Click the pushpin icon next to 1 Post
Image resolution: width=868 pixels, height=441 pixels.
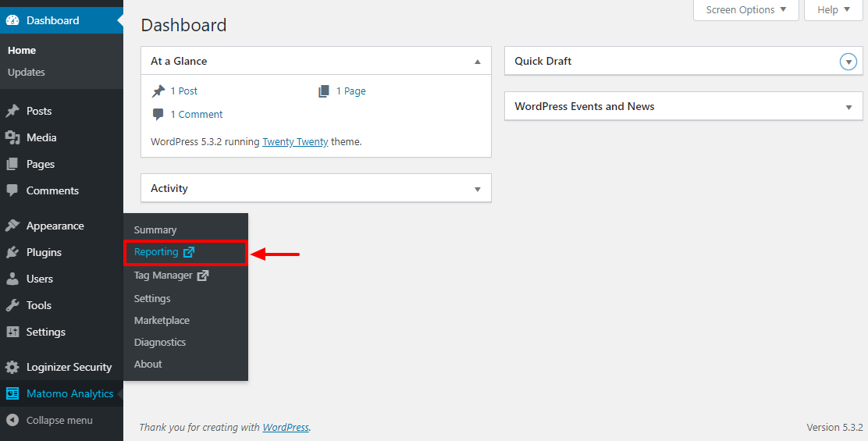coord(158,91)
